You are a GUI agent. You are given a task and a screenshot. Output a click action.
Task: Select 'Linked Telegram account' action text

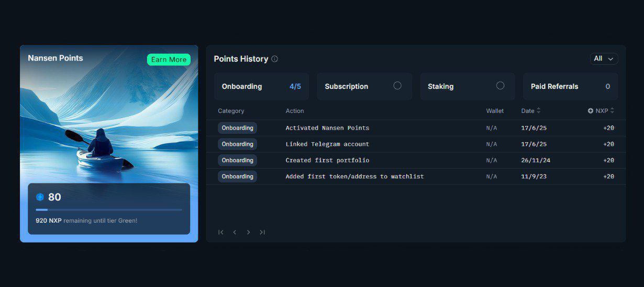pyautogui.click(x=327, y=144)
